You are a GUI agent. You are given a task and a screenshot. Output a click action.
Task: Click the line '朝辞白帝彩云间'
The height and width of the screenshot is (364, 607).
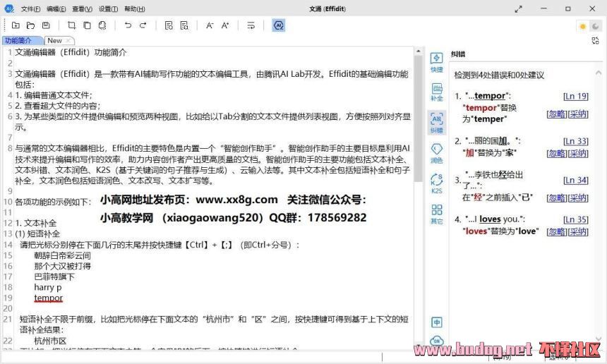(62, 255)
